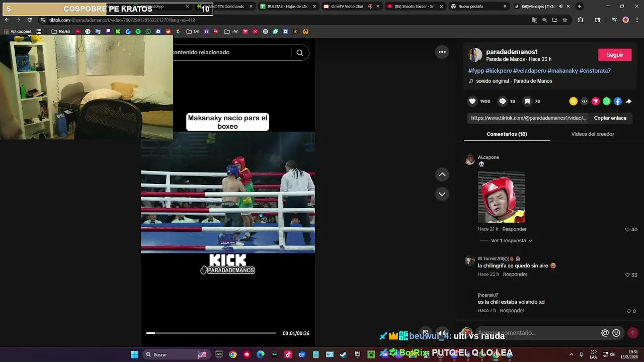Open paradademanos1 profile name
644x362 pixels.
(512, 52)
